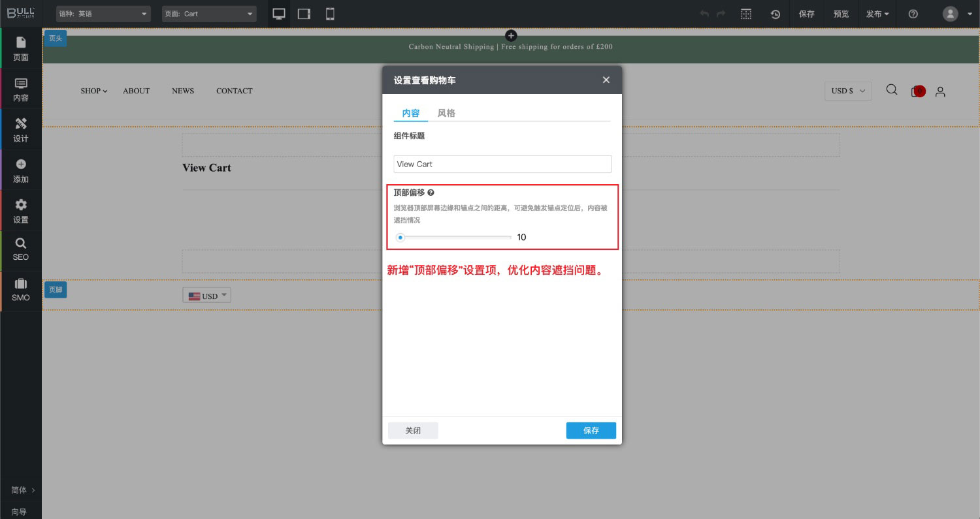Toggle the grid guides icon
The image size is (980, 519).
tap(745, 14)
